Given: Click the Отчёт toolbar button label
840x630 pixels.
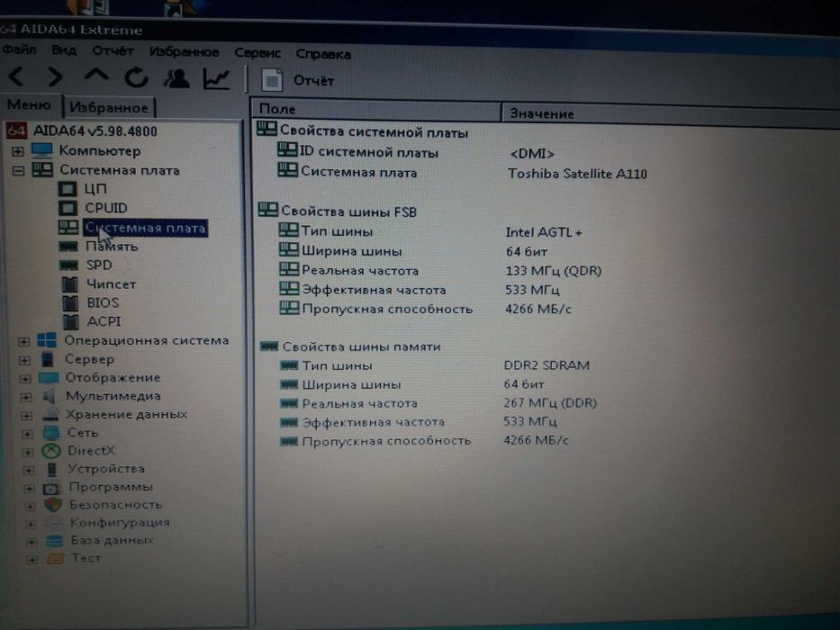Looking at the screenshot, I should click(x=313, y=81).
